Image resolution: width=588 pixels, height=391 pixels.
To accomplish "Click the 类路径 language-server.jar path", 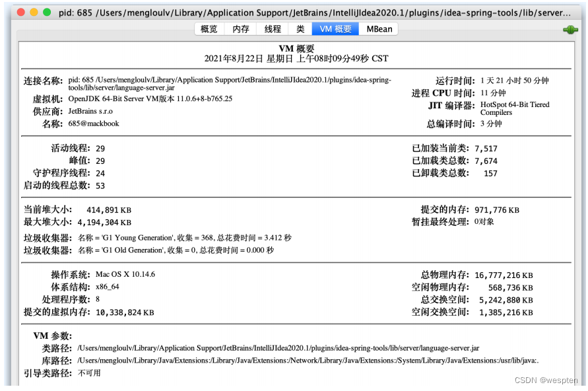I will click(x=278, y=348).
